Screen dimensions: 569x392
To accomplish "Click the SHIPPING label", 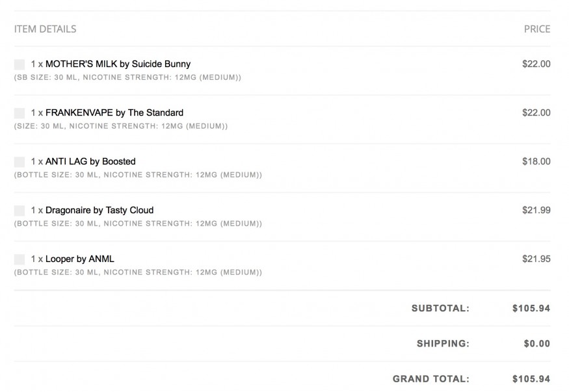I will (x=443, y=343).
